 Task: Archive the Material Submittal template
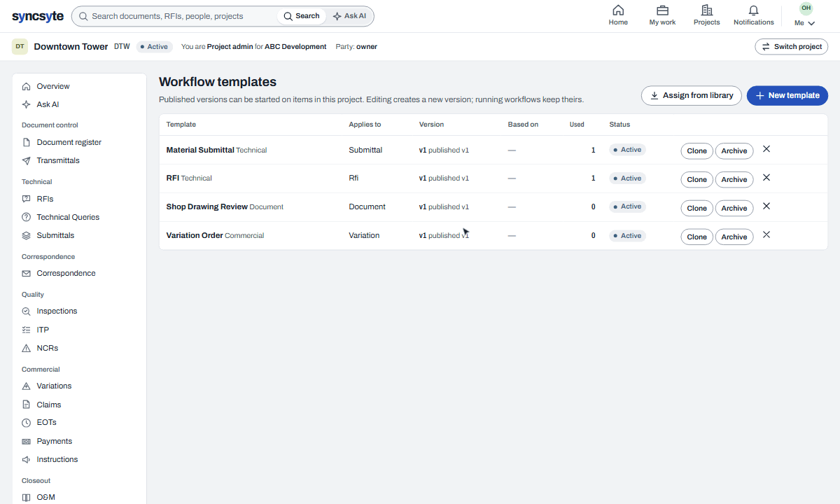[734, 150]
